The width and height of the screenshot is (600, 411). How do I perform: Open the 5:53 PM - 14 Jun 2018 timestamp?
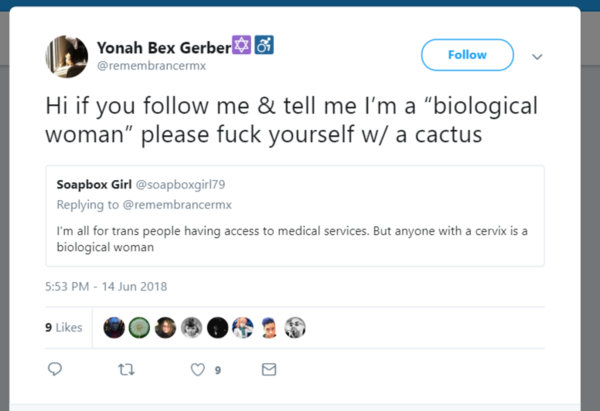click(x=106, y=286)
